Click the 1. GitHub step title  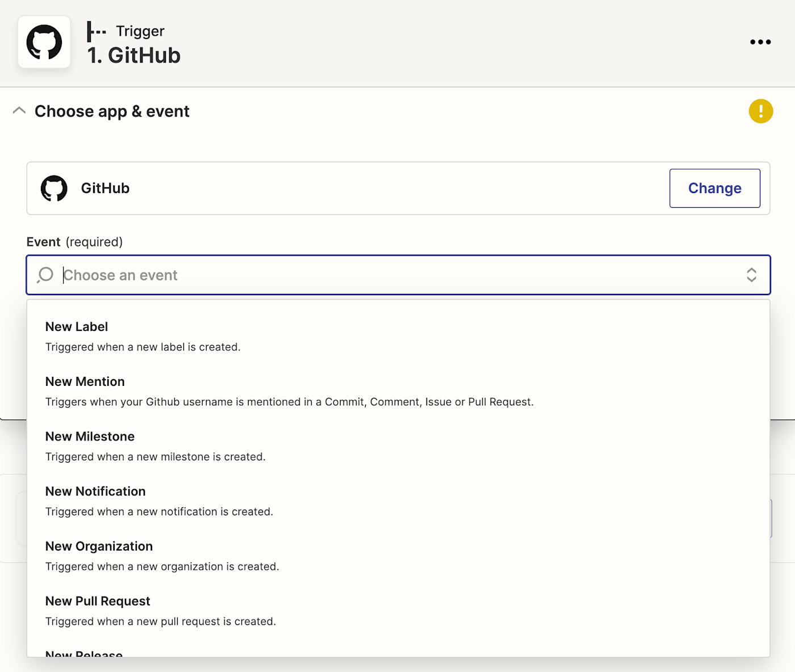[x=134, y=56]
